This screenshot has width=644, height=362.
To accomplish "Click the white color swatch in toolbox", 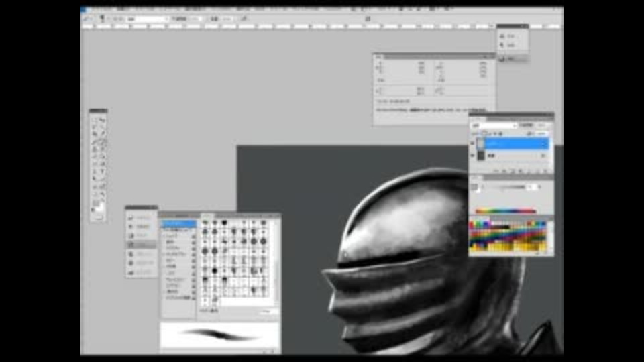I will click(100, 208).
